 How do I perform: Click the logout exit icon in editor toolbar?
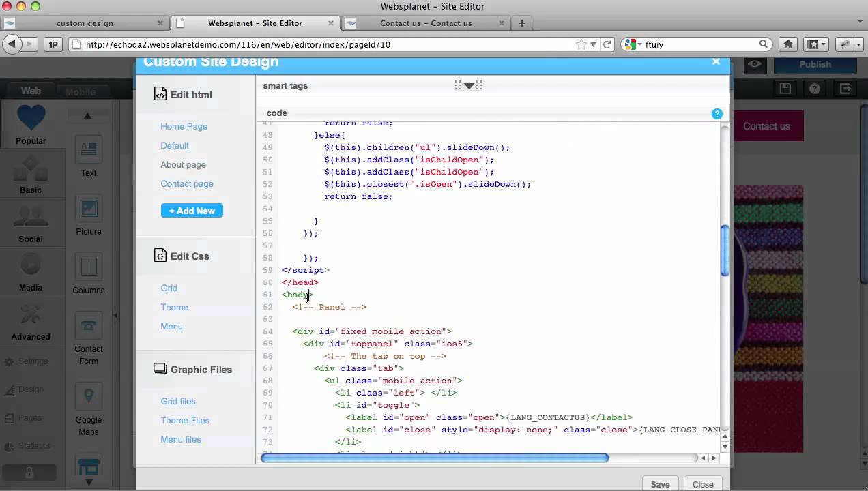(845, 89)
